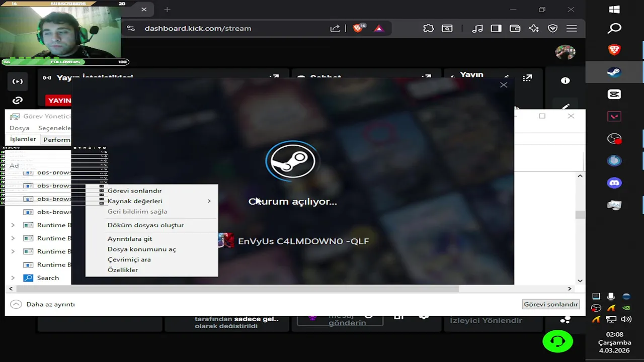Open the browser extensions puzzle icon
This screenshot has width=644, height=362.
(428, 28)
